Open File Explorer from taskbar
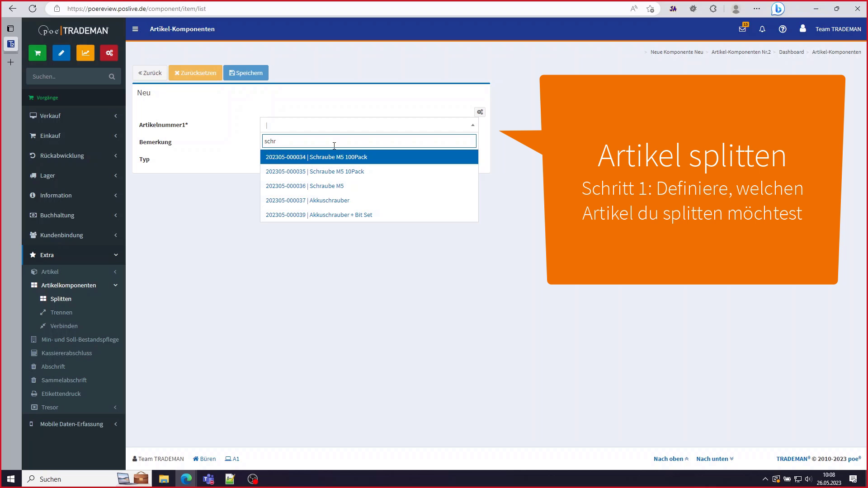868x488 pixels. (164, 479)
